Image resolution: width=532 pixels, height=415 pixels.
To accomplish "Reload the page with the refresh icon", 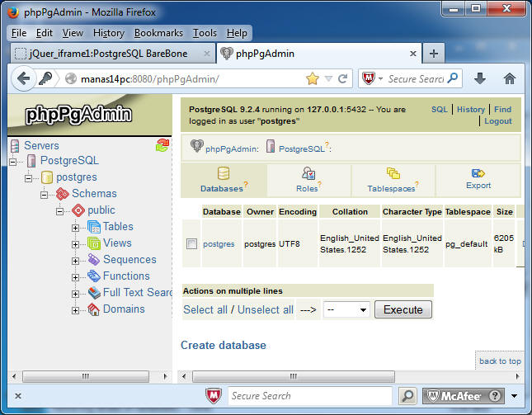I will [x=342, y=79].
